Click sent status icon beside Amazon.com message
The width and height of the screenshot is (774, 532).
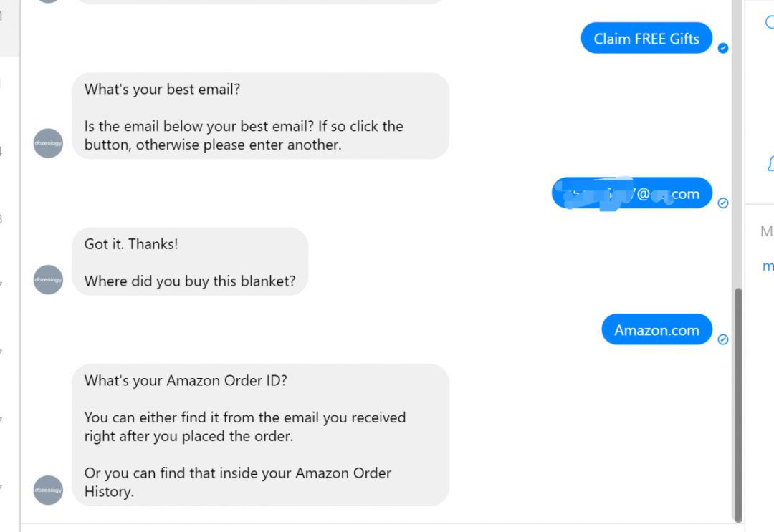tap(722, 339)
